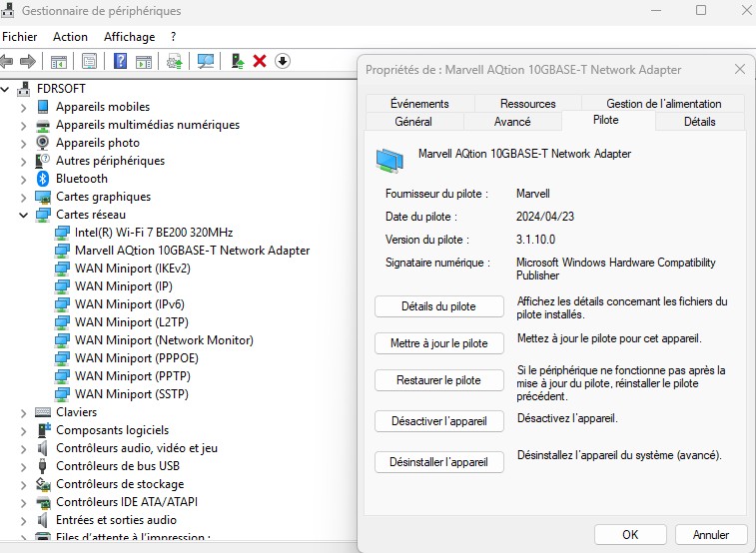Open the Action menu

point(70,37)
